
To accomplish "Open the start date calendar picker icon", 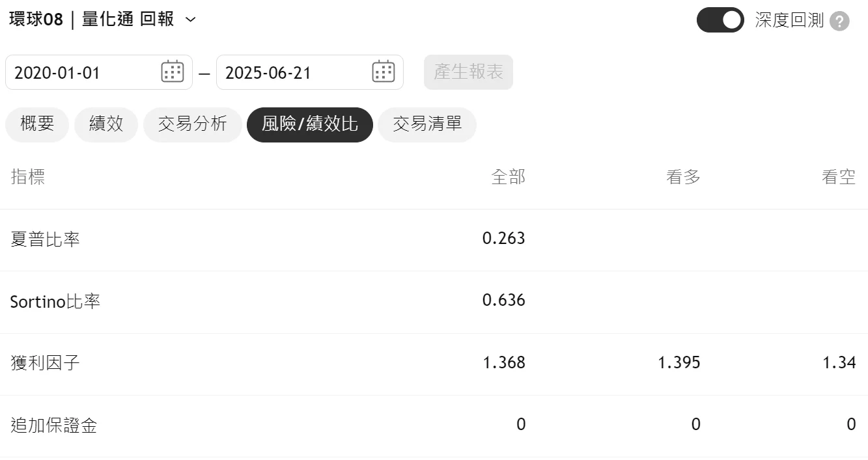I will (173, 72).
